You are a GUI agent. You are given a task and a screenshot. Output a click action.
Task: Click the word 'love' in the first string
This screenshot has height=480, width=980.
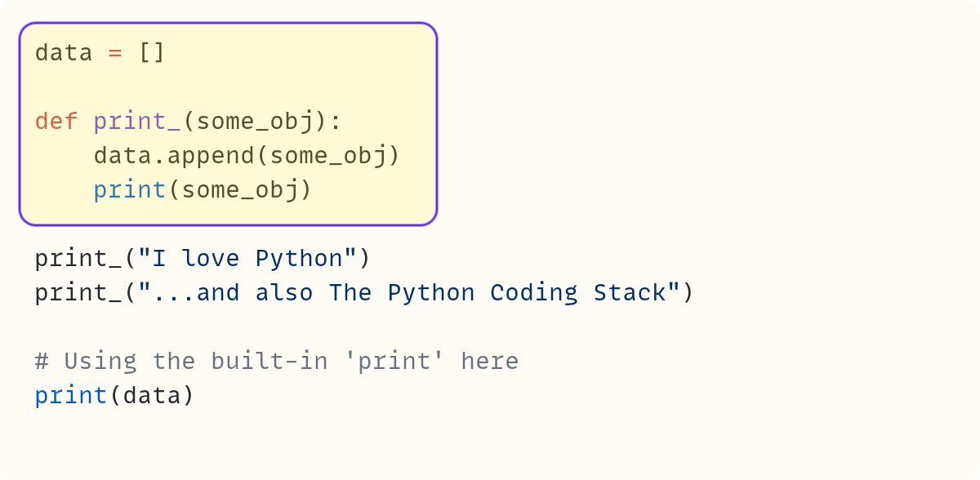click(x=211, y=259)
